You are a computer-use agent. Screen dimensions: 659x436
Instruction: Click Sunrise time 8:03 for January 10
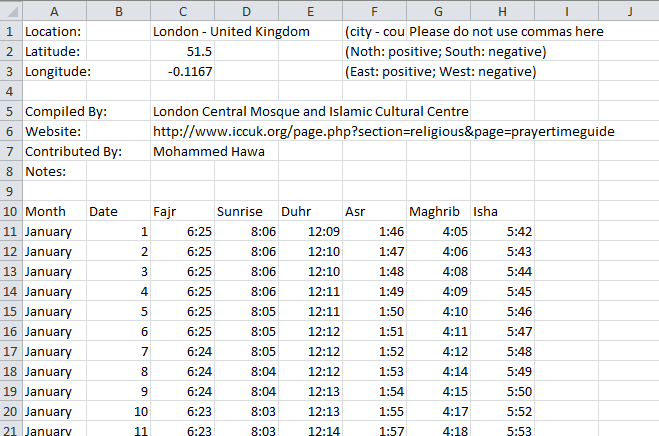click(x=247, y=411)
